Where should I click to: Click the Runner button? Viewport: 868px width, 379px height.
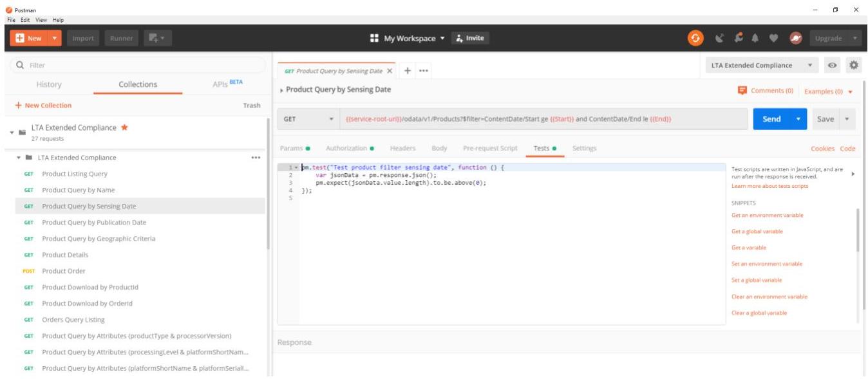[x=122, y=39]
